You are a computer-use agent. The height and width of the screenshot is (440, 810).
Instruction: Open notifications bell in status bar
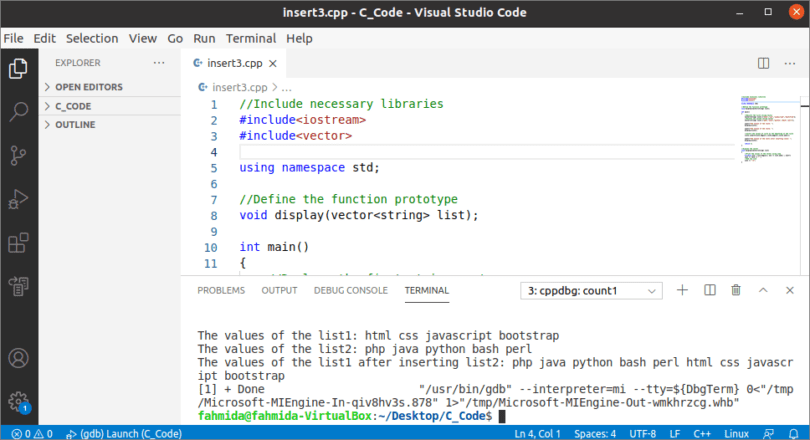coord(794,434)
